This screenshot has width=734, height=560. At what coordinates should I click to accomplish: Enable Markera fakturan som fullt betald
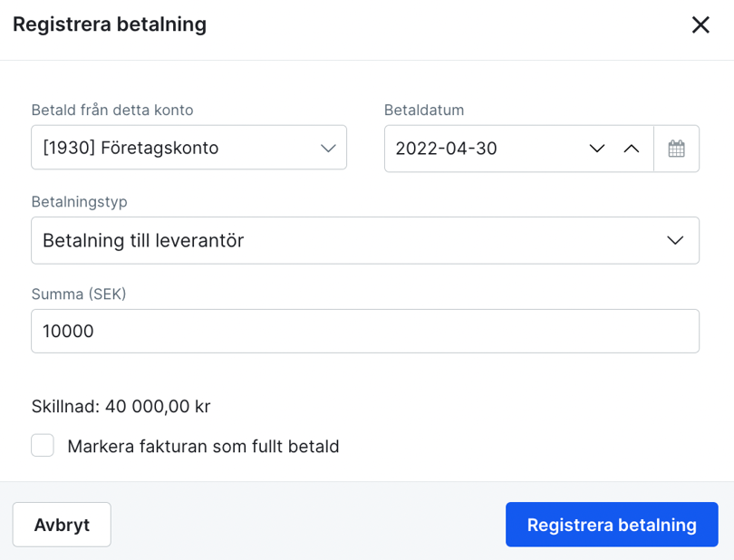tap(43, 445)
